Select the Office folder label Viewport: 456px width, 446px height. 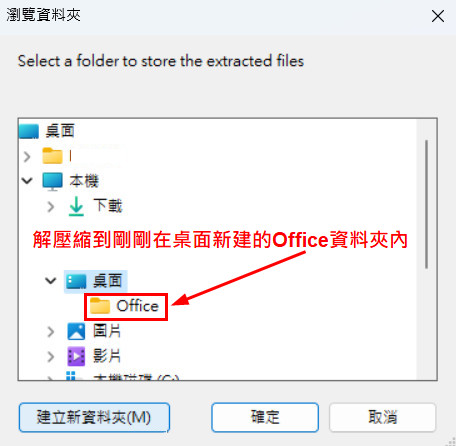click(137, 306)
